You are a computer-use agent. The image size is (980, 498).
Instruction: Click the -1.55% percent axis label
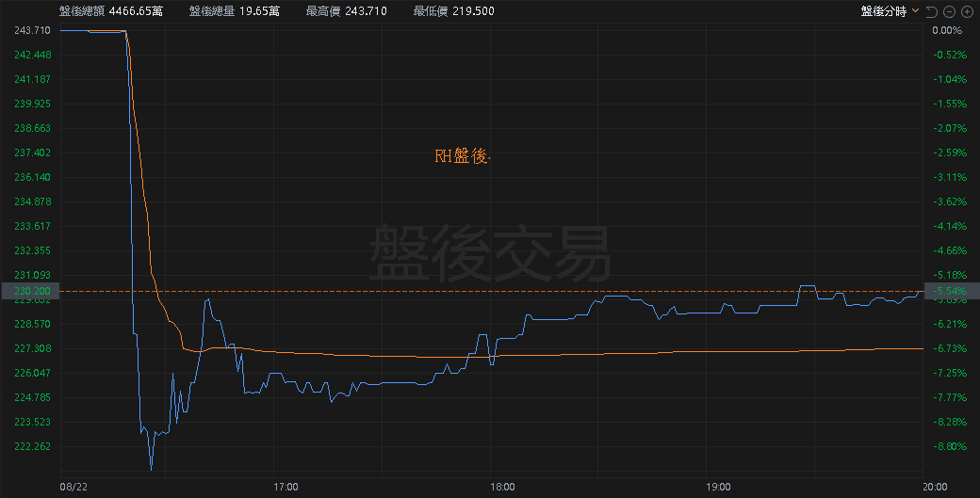[950, 104]
